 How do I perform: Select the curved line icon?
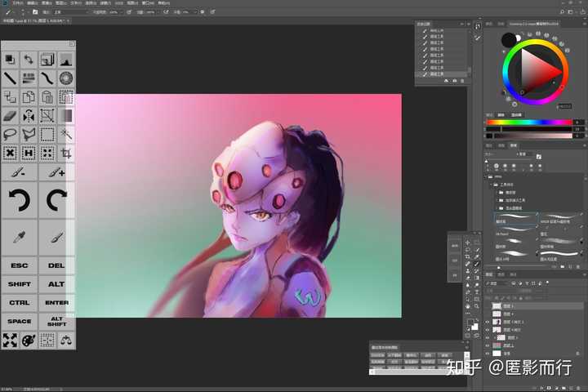point(47,78)
